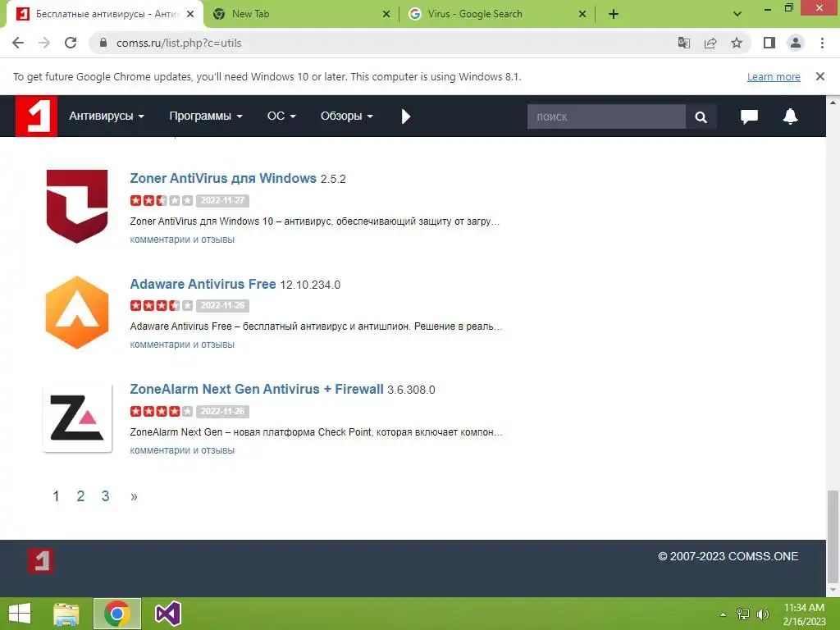Switch to Virus - Google Search tab
840x630 pixels.
coord(498,14)
